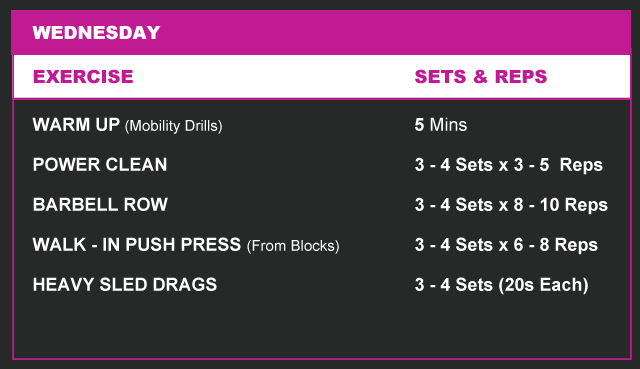
Task: Click the word Mins in warm up row
Action: [448, 124]
